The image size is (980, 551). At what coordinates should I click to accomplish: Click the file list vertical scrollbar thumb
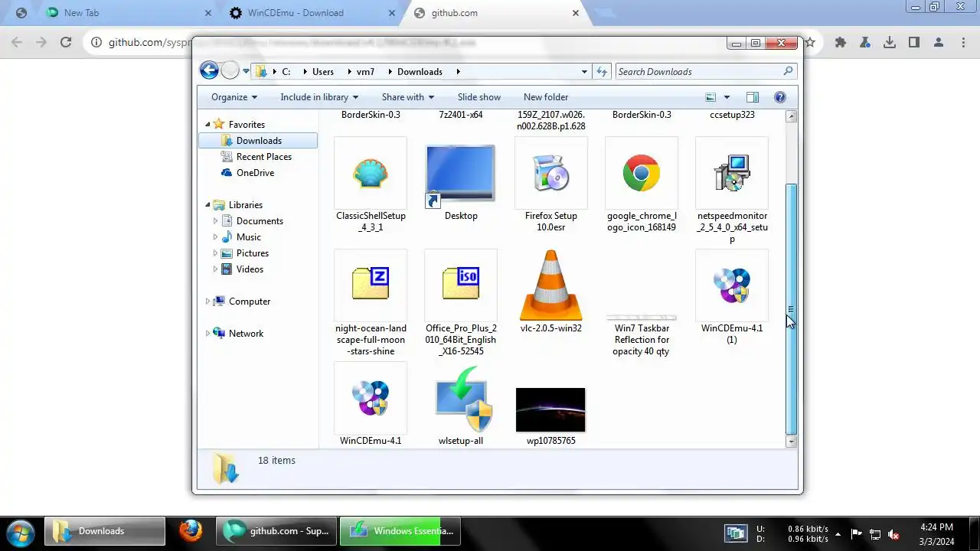792,308
